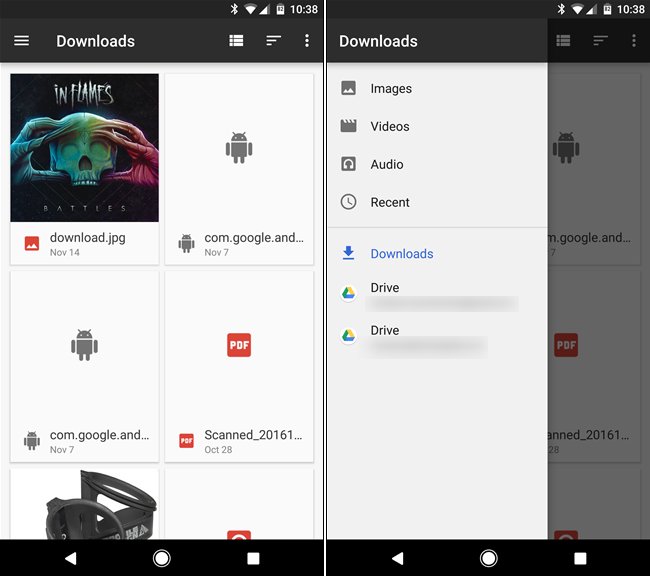Tap Wi-Fi status icon in right screen
This screenshot has height=576, width=650.
(577, 9)
